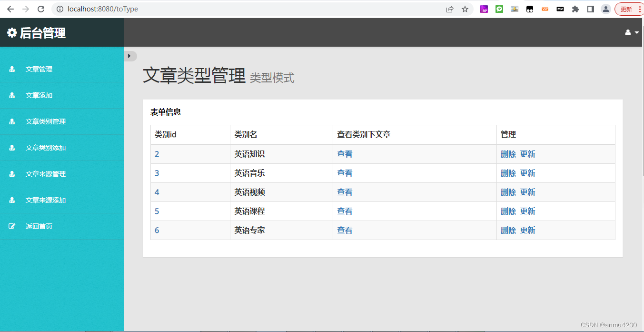The height and width of the screenshot is (332, 644).
Task: Click 查看 for 英语视频
Action: [x=345, y=192]
